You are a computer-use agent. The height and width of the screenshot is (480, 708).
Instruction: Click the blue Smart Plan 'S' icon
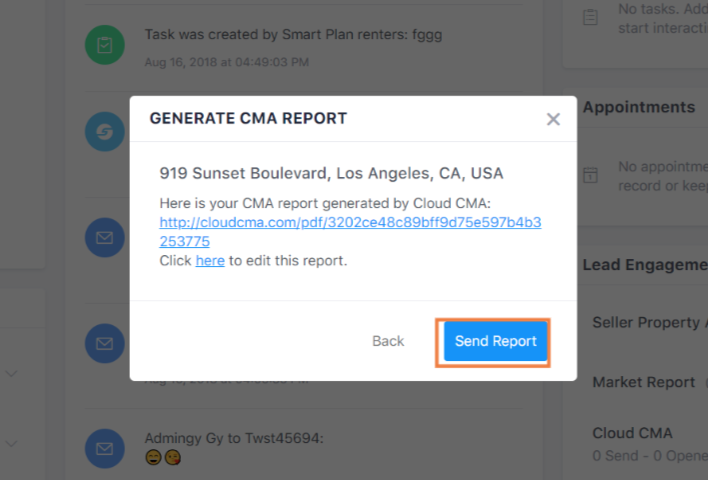pyautogui.click(x=104, y=132)
